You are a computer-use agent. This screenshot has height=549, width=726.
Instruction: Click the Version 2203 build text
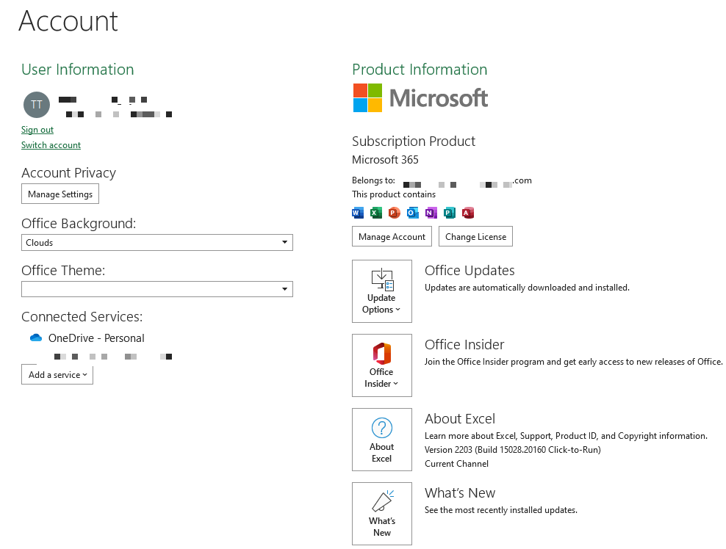[513, 449]
